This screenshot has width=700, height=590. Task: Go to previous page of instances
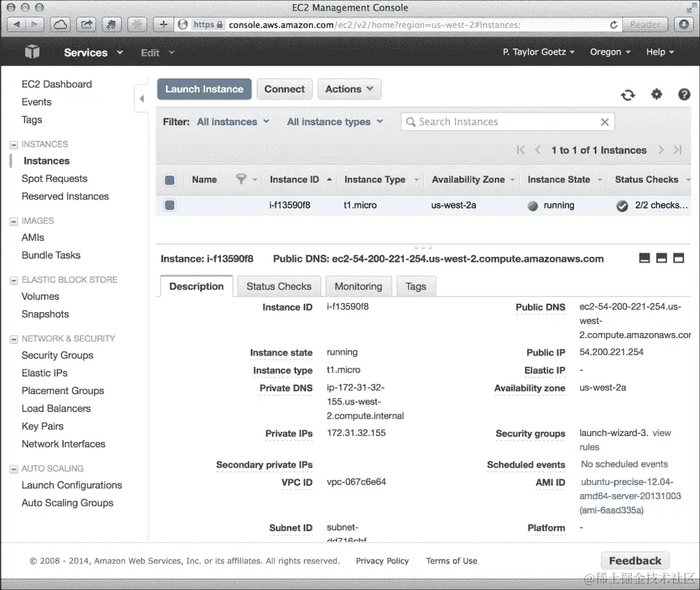(538, 150)
